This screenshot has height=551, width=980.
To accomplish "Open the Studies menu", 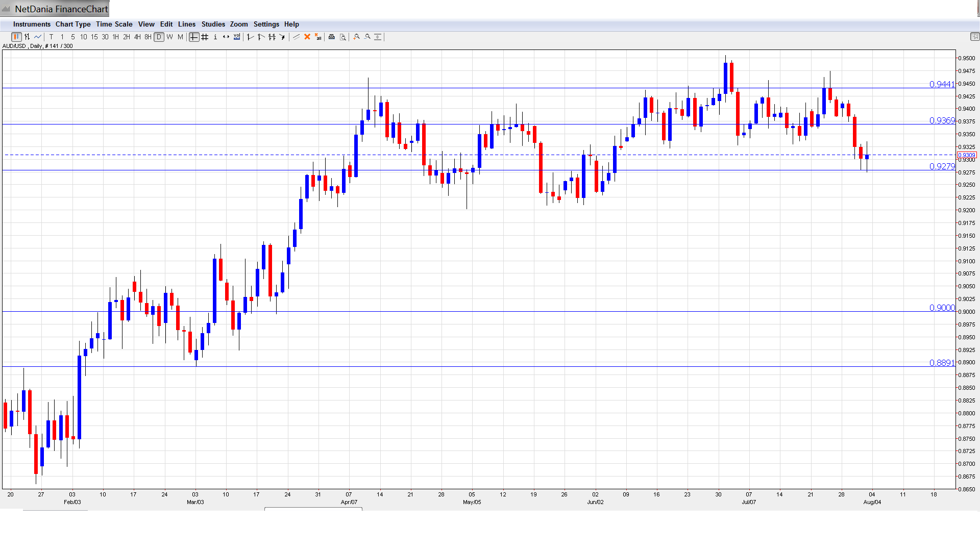I will 213,24.
